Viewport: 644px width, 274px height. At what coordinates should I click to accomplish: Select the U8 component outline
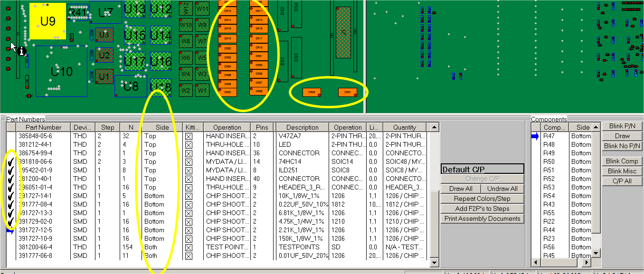(x=131, y=86)
